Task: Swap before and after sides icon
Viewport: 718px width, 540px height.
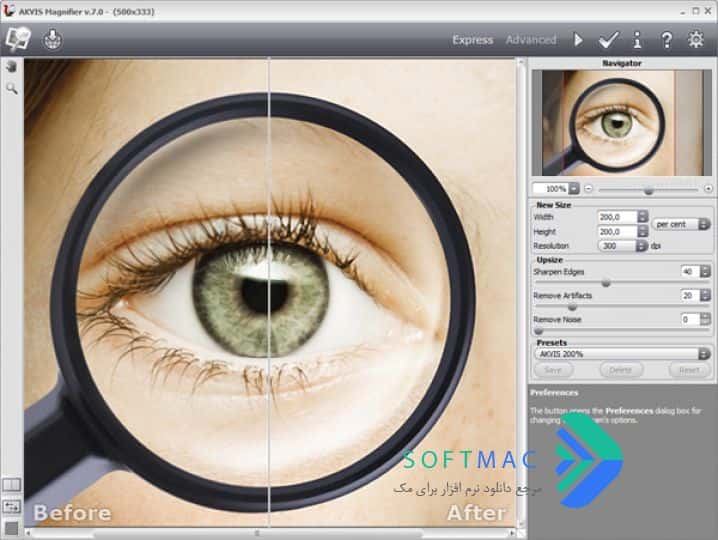Action: 11,507
